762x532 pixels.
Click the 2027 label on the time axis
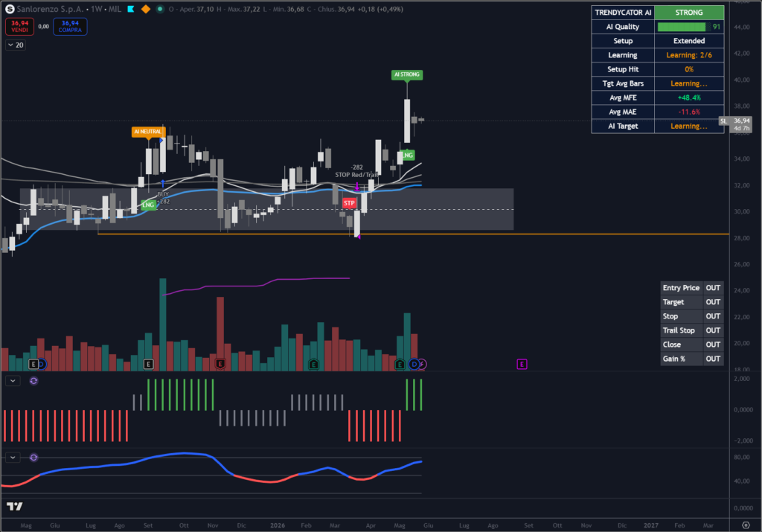coord(650,525)
